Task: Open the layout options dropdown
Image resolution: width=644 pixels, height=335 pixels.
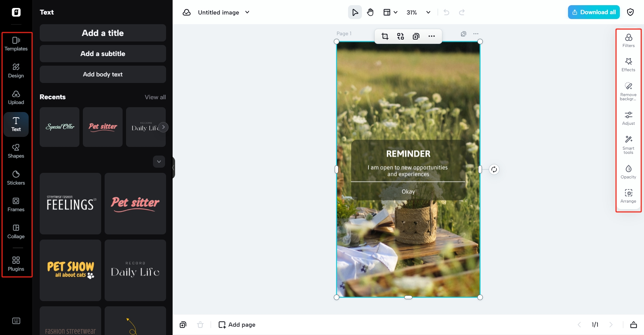Action: point(391,12)
